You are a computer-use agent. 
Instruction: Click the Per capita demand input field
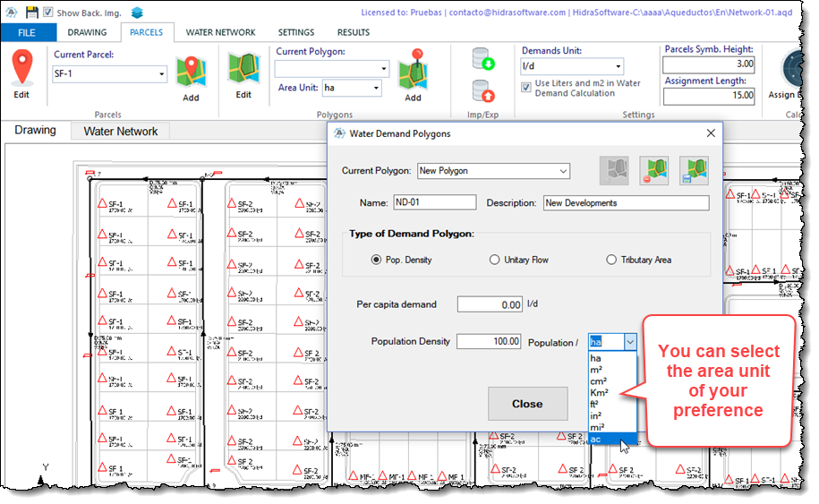coord(490,304)
